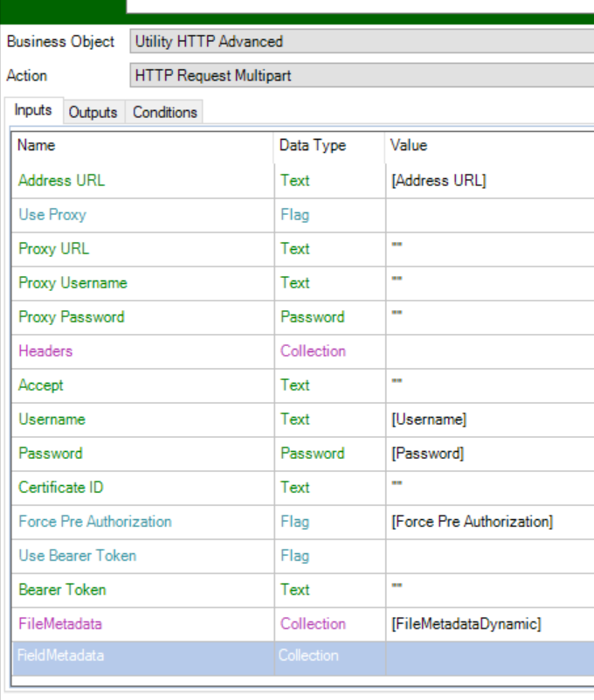The image size is (594, 700).
Task: Open the Action combo box
Action: click(x=361, y=76)
